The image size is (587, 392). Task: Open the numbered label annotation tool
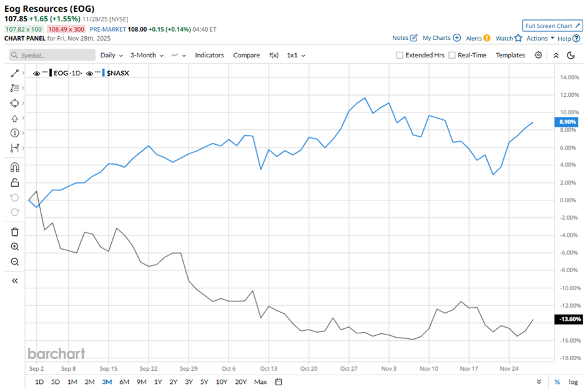14,133
